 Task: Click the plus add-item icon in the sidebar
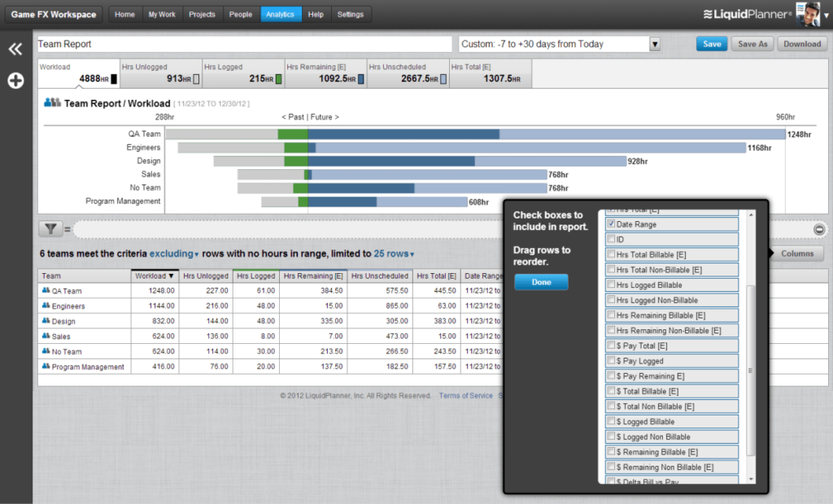tap(15, 80)
